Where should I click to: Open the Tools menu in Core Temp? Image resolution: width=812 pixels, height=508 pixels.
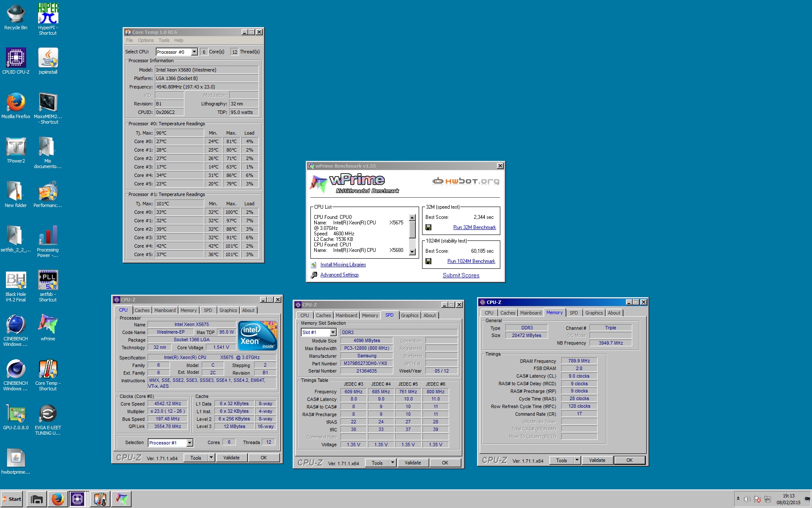coord(164,40)
